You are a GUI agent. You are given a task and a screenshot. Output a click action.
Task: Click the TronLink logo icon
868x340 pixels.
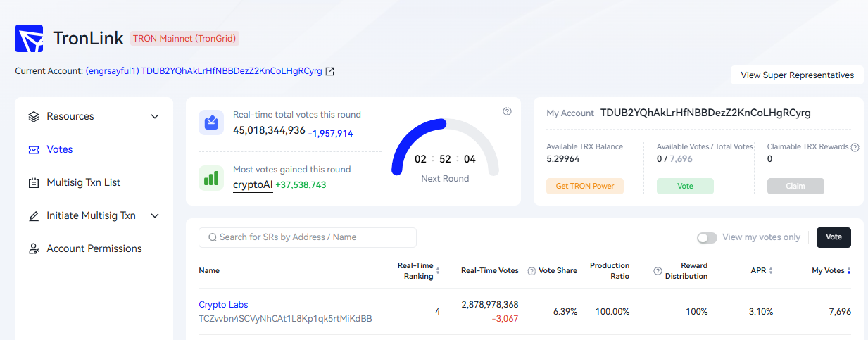29,38
